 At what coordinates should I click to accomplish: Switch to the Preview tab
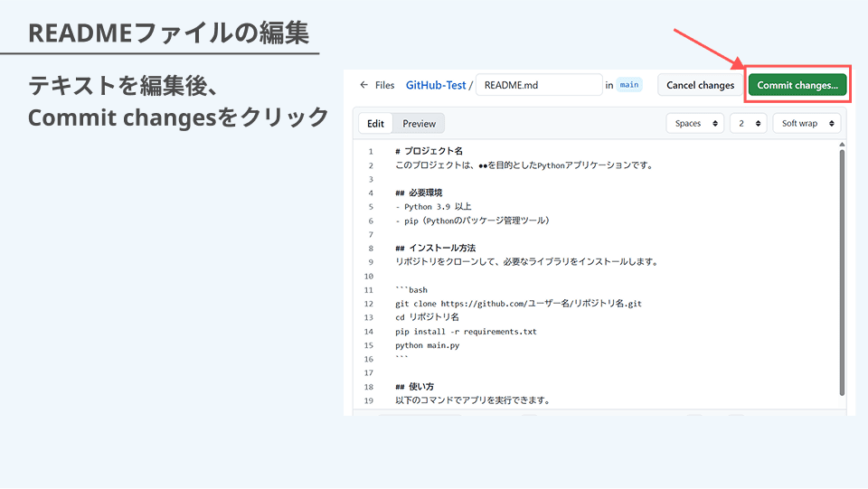pyautogui.click(x=419, y=123)
